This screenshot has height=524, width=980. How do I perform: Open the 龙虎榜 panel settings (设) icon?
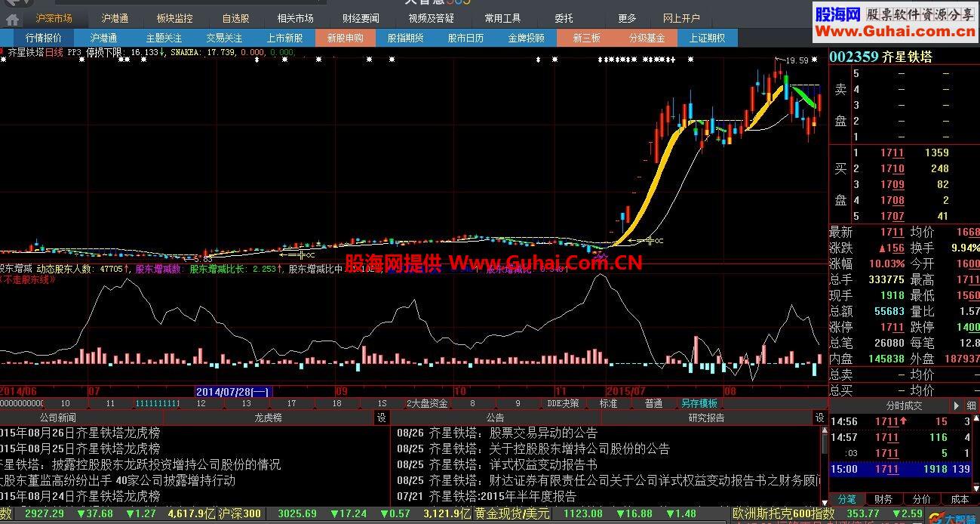click(383, 417)
